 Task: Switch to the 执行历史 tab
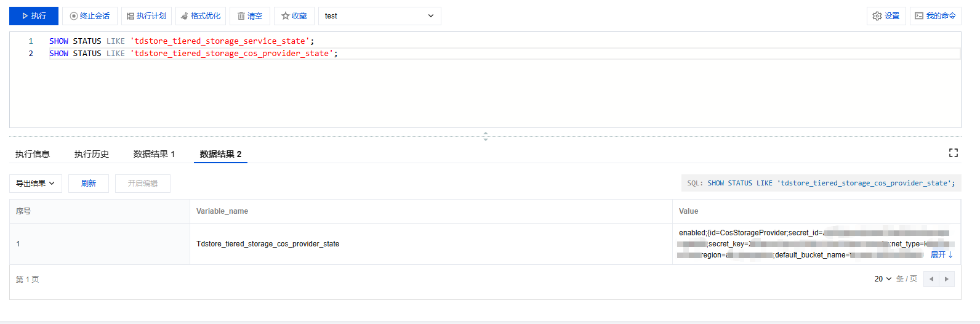(92, 154)
